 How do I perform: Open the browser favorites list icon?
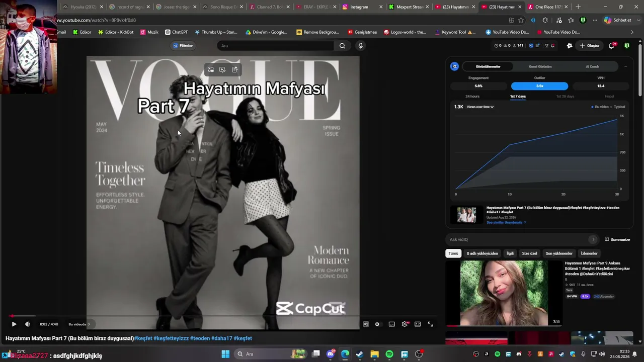coord(571,20)
